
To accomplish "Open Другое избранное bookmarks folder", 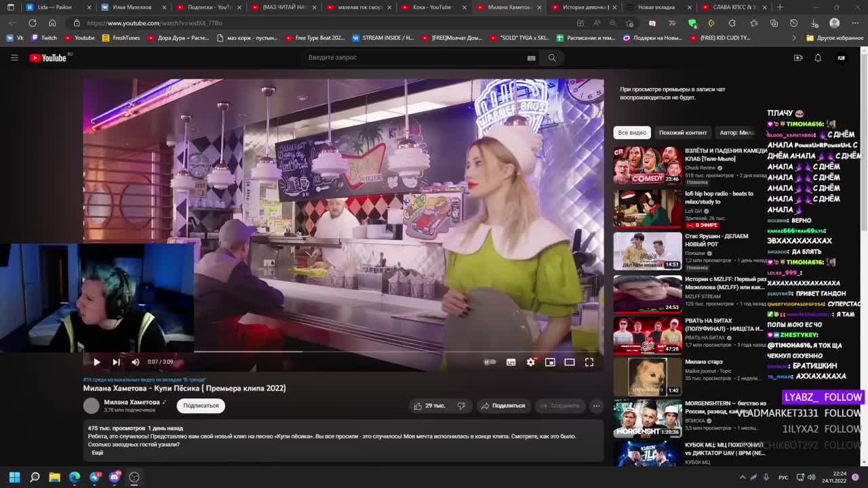I will click(835, 38).
